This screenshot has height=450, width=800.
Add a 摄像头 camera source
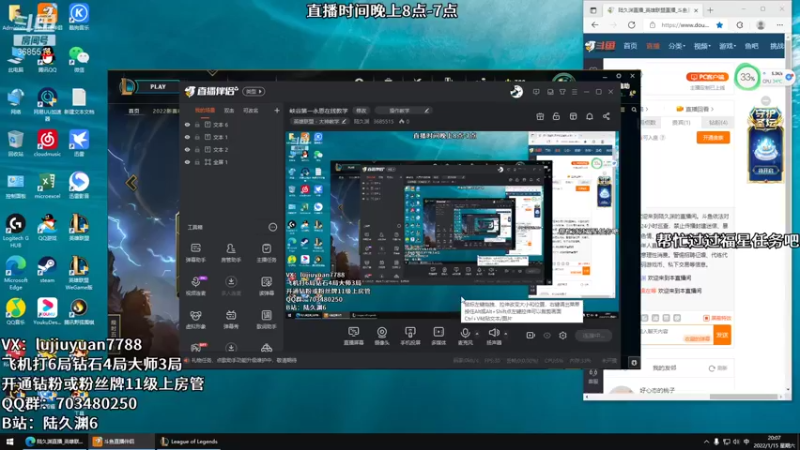tap(382, 336)
